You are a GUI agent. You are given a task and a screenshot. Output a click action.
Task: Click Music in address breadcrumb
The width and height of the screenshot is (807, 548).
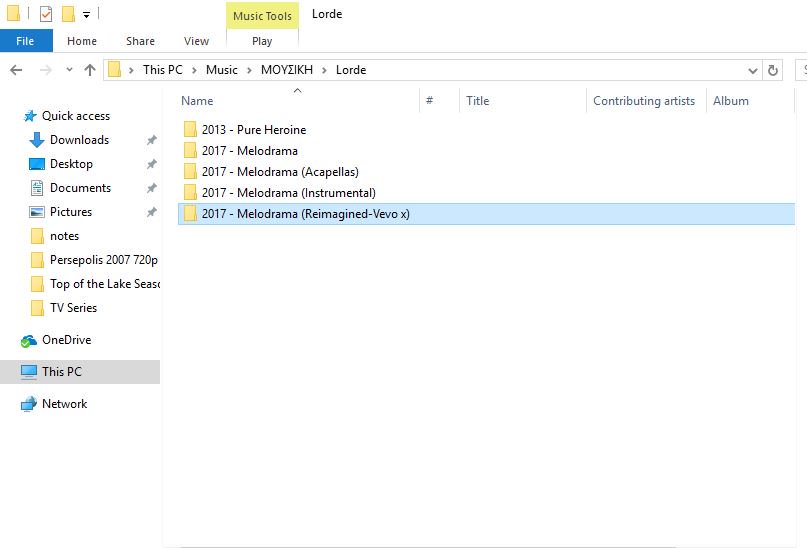pyautogui.click(x=222, y=70)
